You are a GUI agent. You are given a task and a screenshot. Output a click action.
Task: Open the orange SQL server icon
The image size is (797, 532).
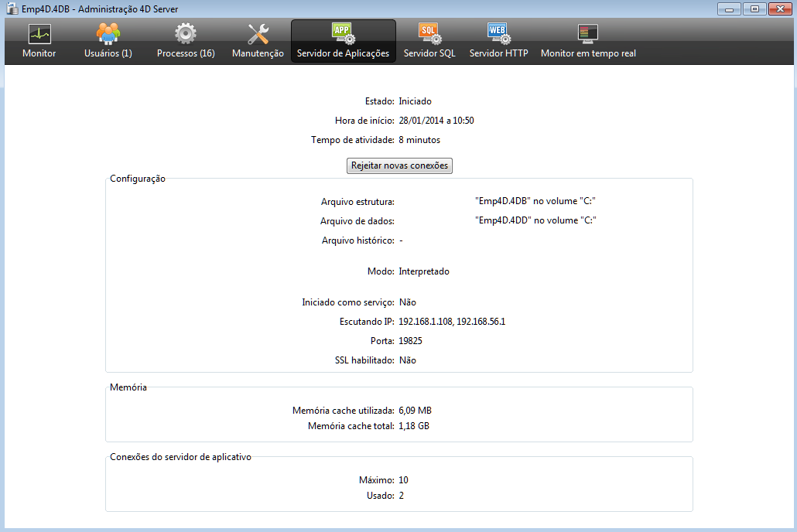(429, 33)
